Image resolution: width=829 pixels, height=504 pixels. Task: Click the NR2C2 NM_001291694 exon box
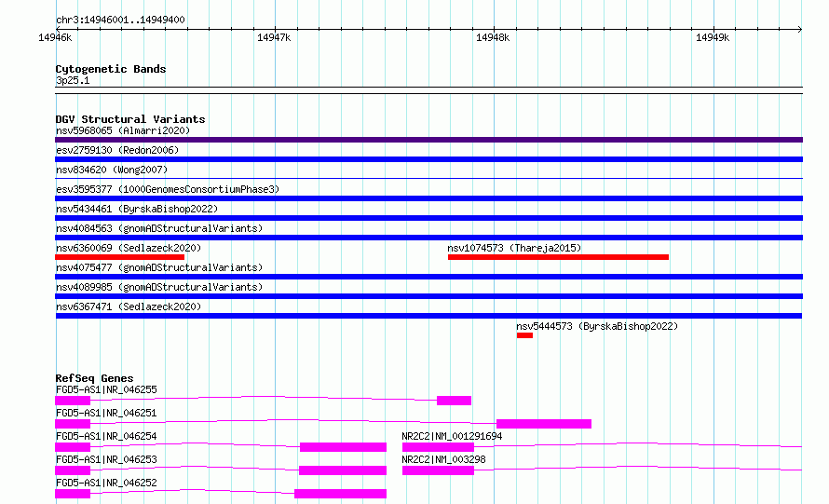pyautogui.click(x=439, y=447)
